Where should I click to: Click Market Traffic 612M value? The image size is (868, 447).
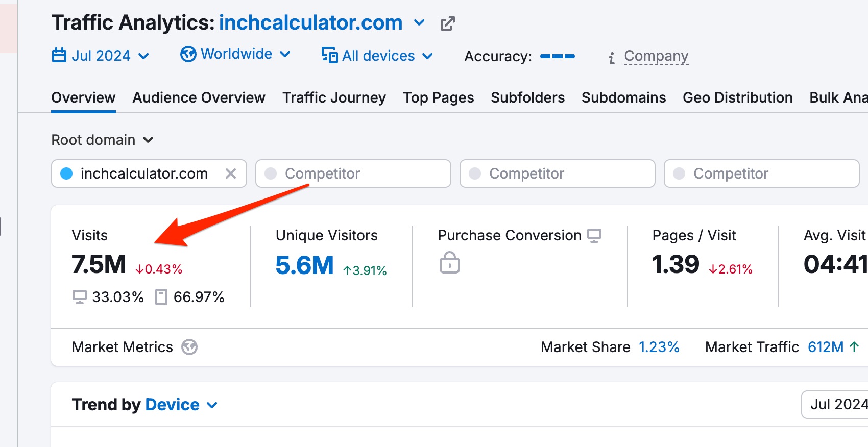[826, 347]
